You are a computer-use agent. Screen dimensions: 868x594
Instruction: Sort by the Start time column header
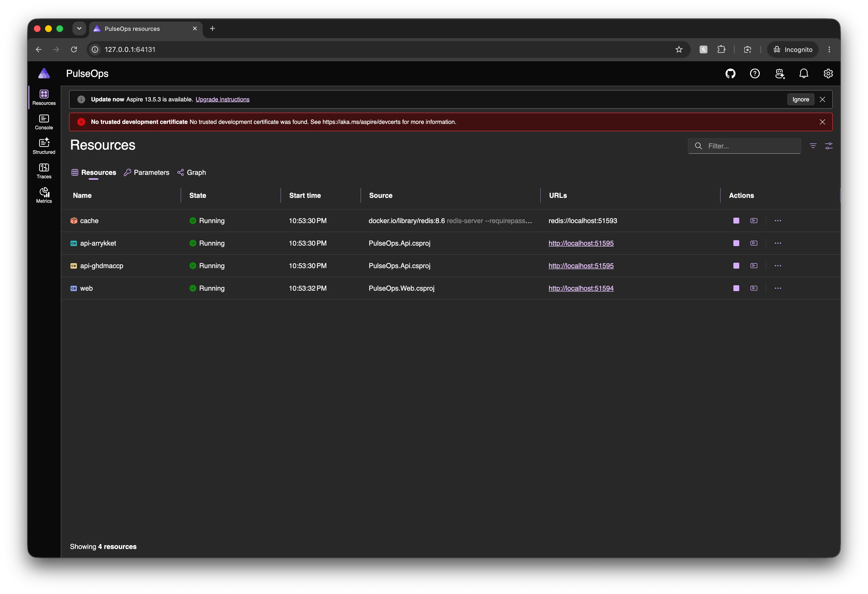305,195
